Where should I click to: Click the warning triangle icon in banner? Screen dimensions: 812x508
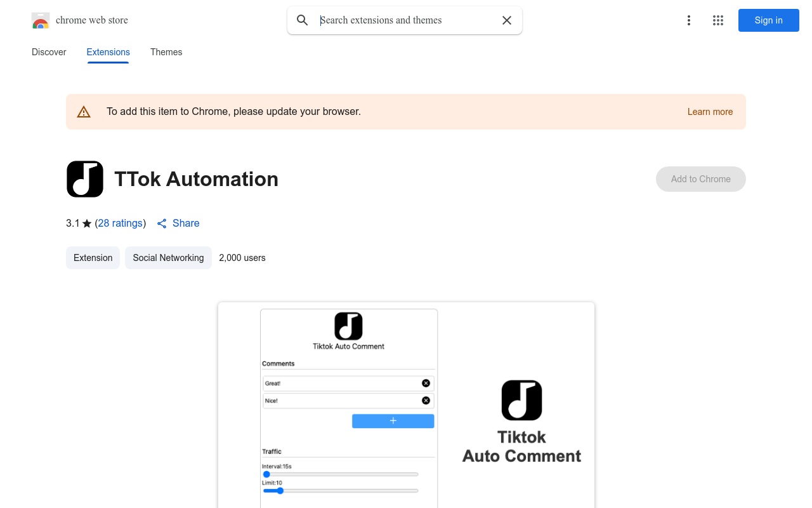(x=84, y=112)
